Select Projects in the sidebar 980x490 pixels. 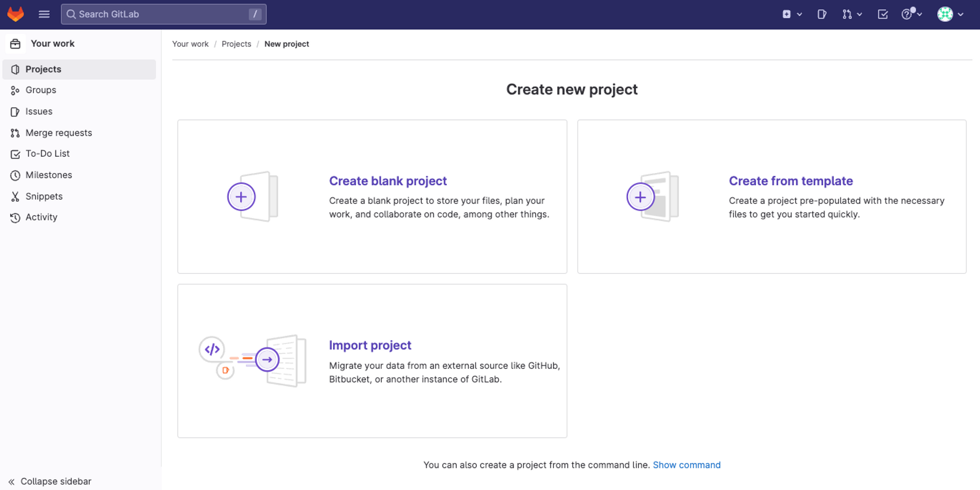point(79,69)
